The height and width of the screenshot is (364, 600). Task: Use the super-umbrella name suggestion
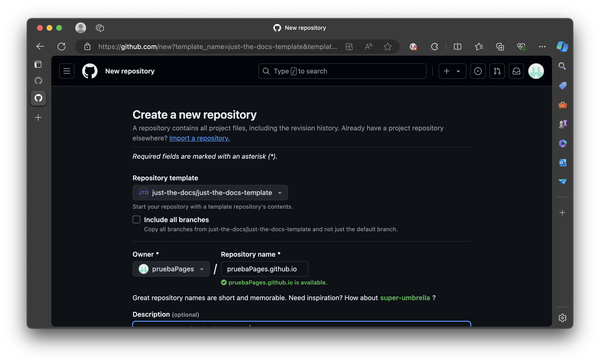click(x=405, y=298)
